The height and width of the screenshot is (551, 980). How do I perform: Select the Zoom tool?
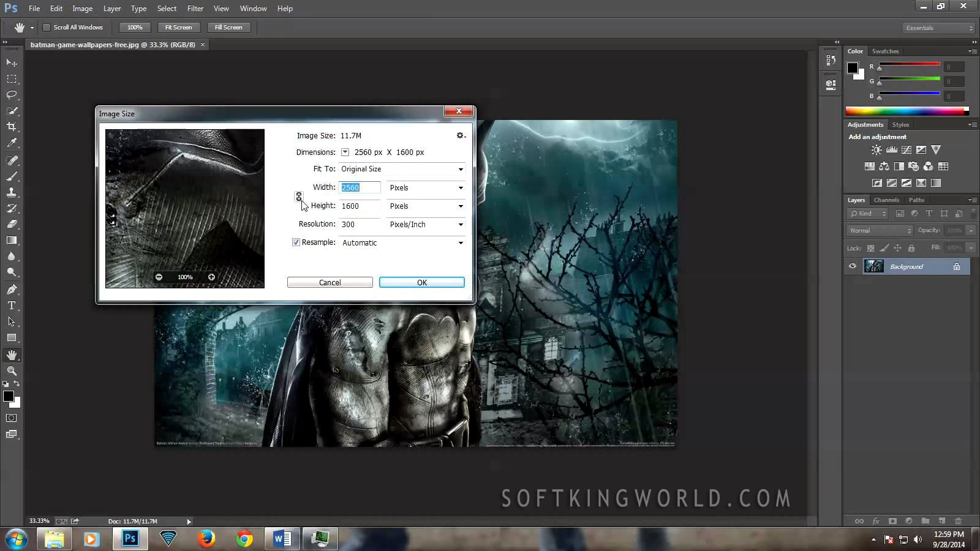click(x=12, y=371)
